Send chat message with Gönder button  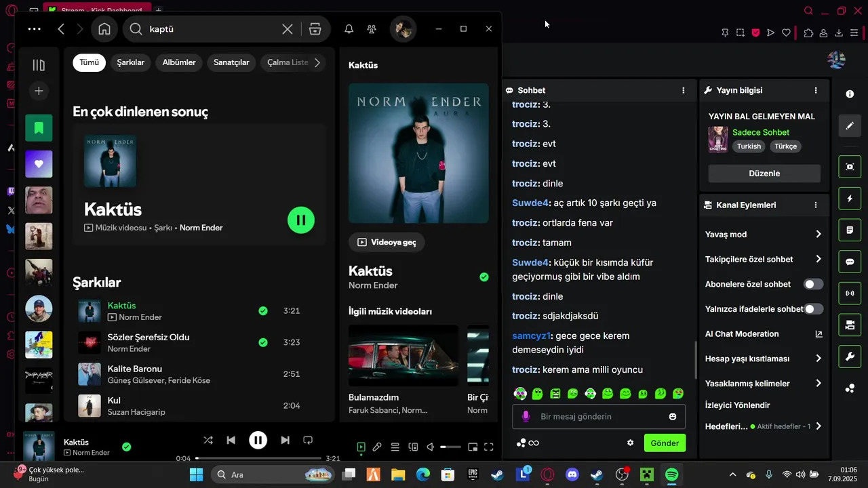665,443
